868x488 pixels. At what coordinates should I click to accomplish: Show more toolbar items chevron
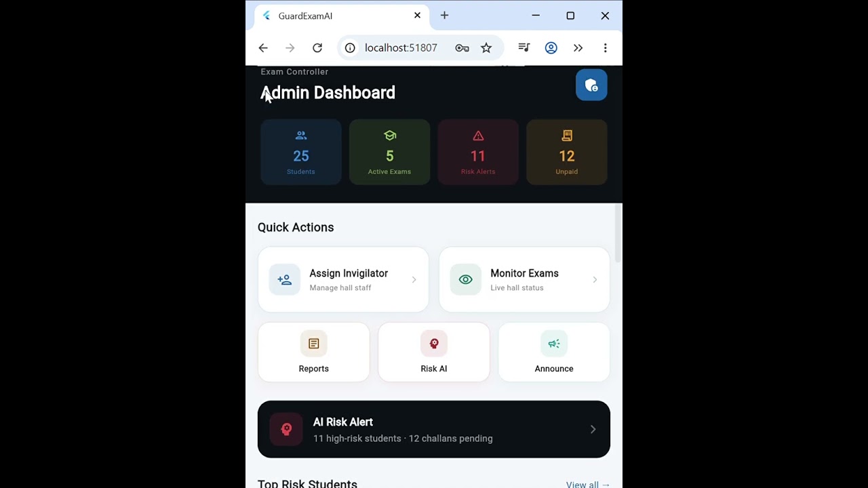click(578, 47)
